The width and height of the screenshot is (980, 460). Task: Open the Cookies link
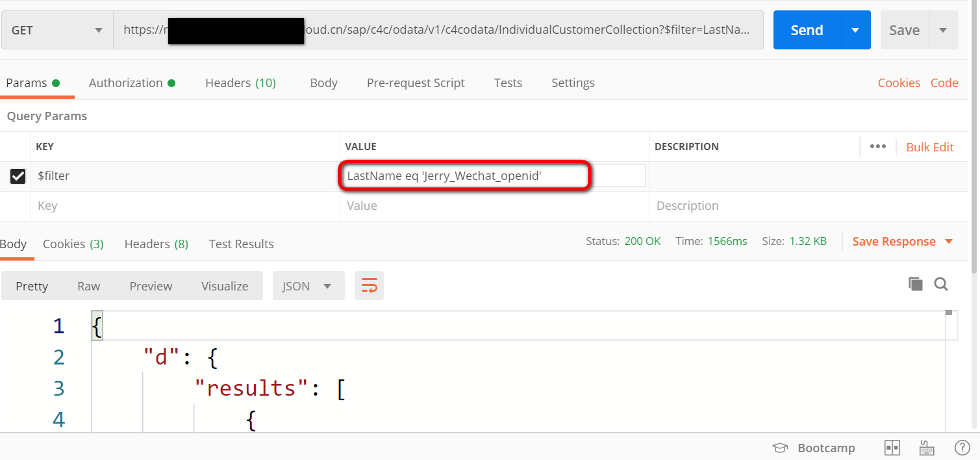click(x=899, y=83)
